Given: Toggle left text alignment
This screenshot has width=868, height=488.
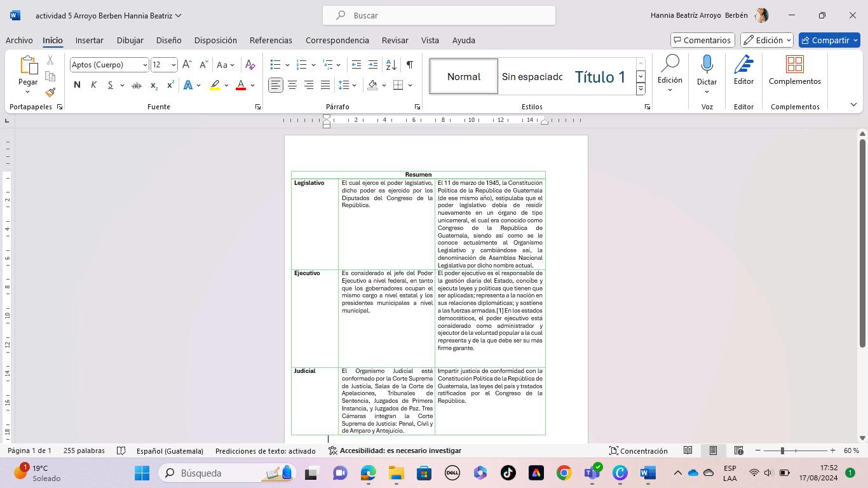Looking at the screenshot, I should (x=276, y=85).
